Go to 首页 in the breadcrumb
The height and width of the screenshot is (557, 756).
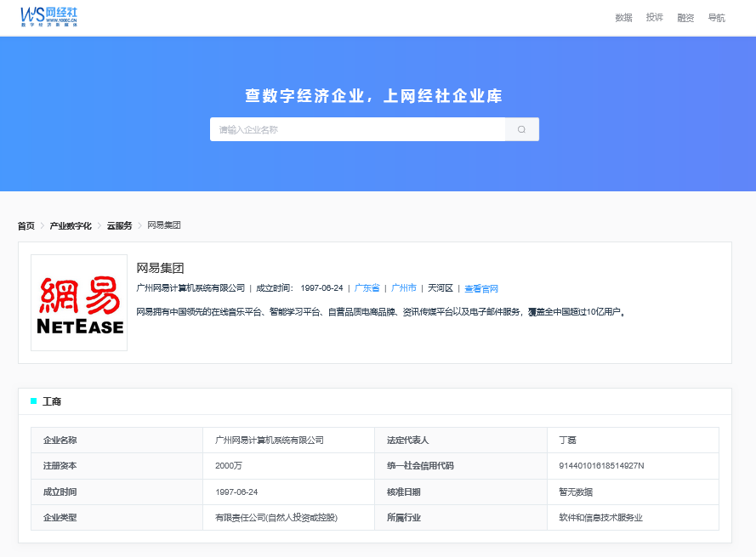(x=26, y=225)
